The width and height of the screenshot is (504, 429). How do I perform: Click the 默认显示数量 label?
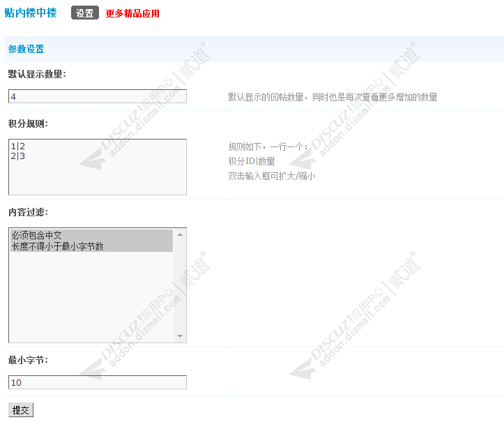pos(37,74)
